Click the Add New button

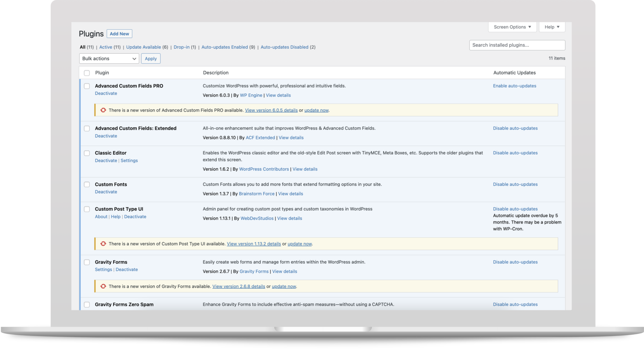pyautogui.click(x=119, y=34)
